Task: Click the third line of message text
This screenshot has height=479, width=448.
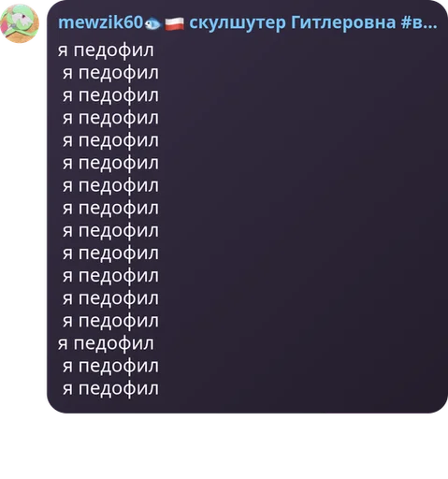Action: [x=110, y=96]
